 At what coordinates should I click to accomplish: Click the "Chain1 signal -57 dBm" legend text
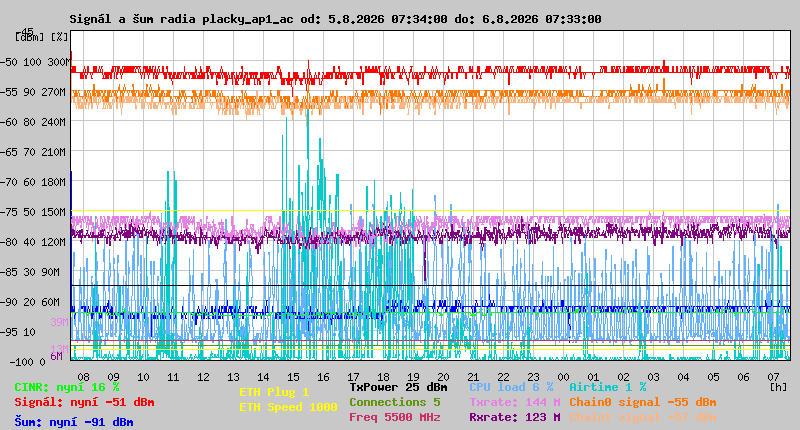click(643, 417)
